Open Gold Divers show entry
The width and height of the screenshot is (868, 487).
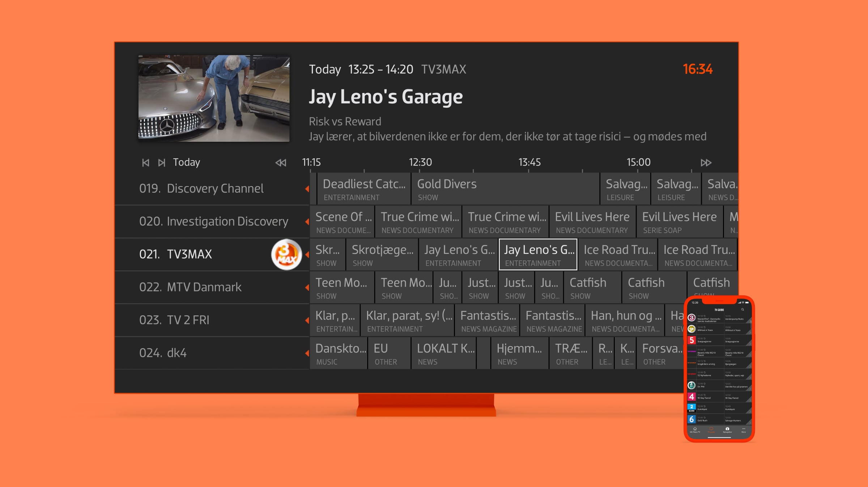click(505, 189)
